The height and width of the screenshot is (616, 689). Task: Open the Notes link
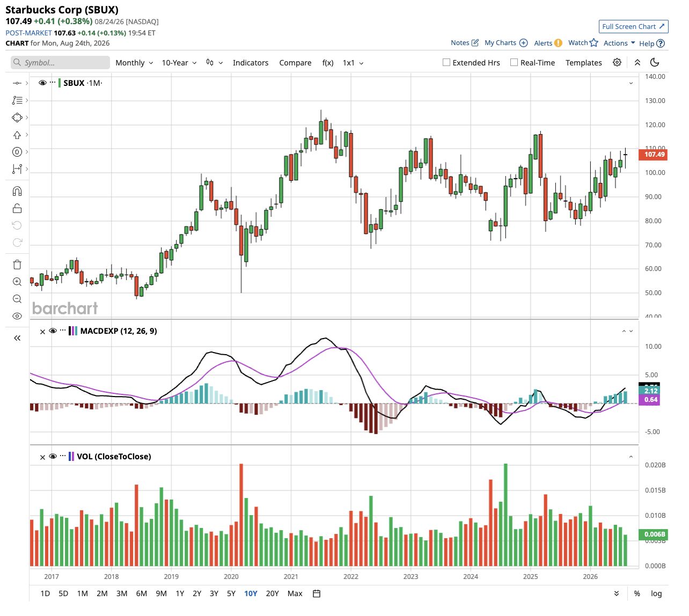coord(465,43)
